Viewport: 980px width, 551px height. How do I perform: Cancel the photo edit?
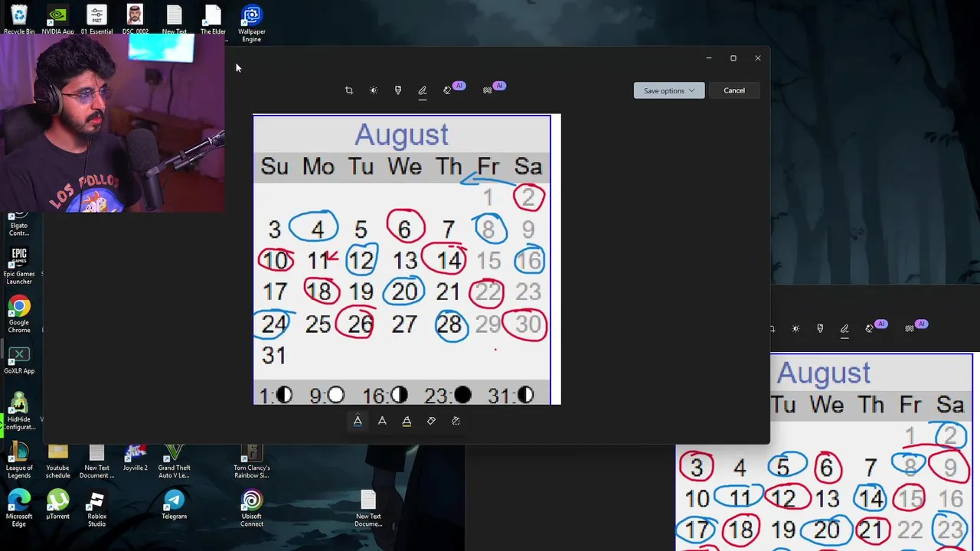[733, 90]
